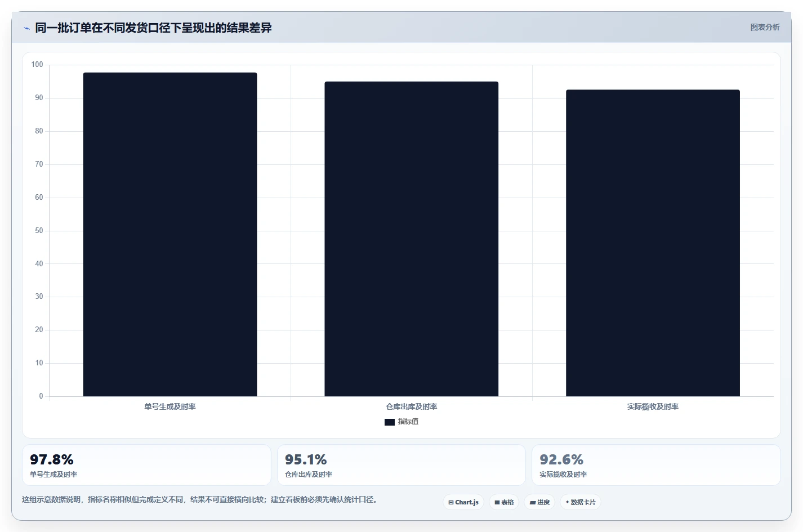Select the 92.6% value on the third data card
Image resolution: width=803 pixels, height=532 pixels.
[561, 459]
